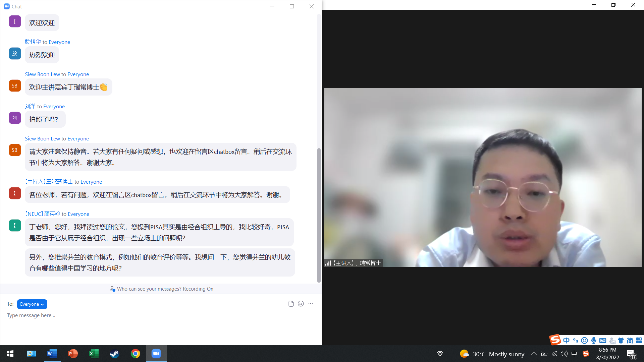Click the Zoom taskbar icon
Image resolution: width=644 pixels, height=362 pixels.
click(x=156, y=354)
